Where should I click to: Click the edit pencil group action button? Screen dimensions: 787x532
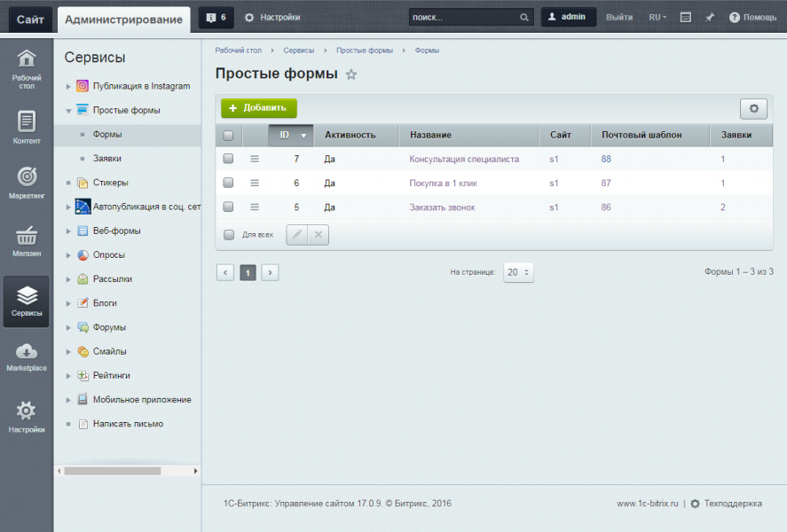[296, 235]
